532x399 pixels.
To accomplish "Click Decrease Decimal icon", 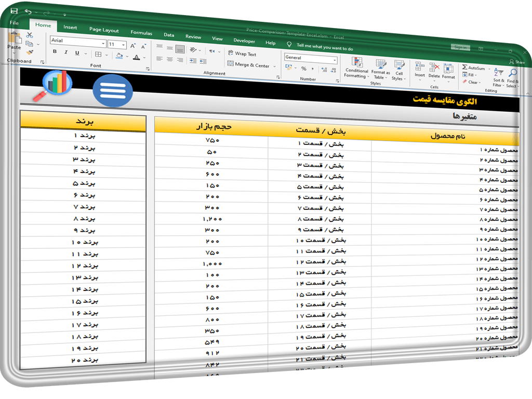I will click(x=334, y=70).
